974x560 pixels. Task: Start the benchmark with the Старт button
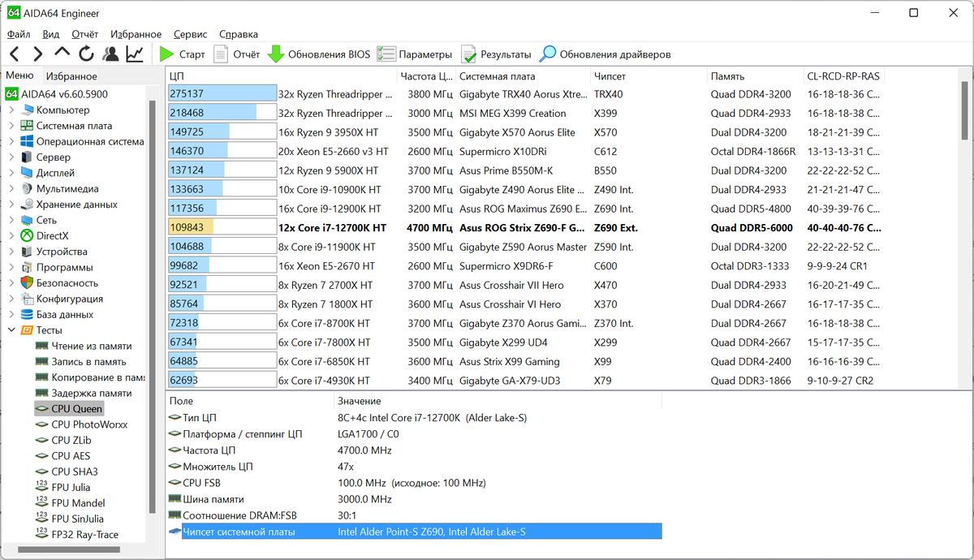(182, 54)
